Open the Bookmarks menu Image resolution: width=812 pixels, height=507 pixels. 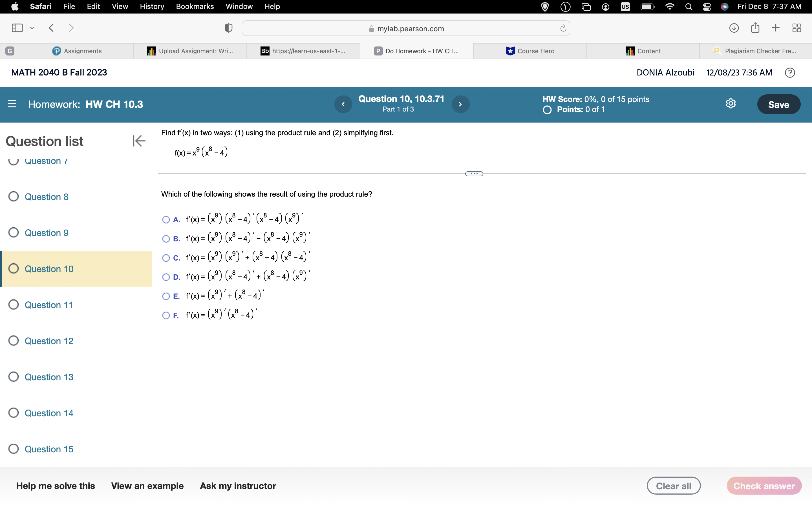195,6
